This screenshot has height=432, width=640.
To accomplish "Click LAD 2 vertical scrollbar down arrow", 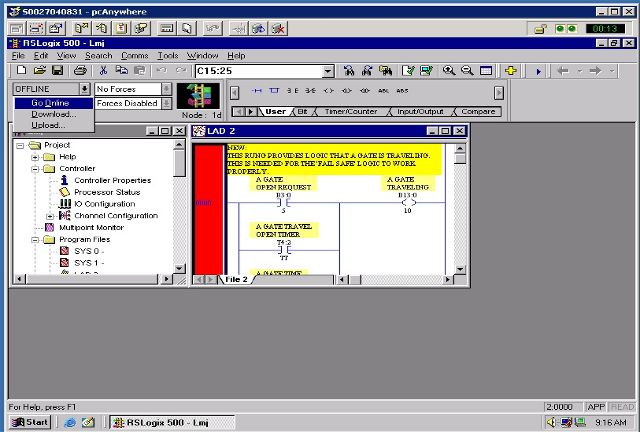I will tap(460, 269).
